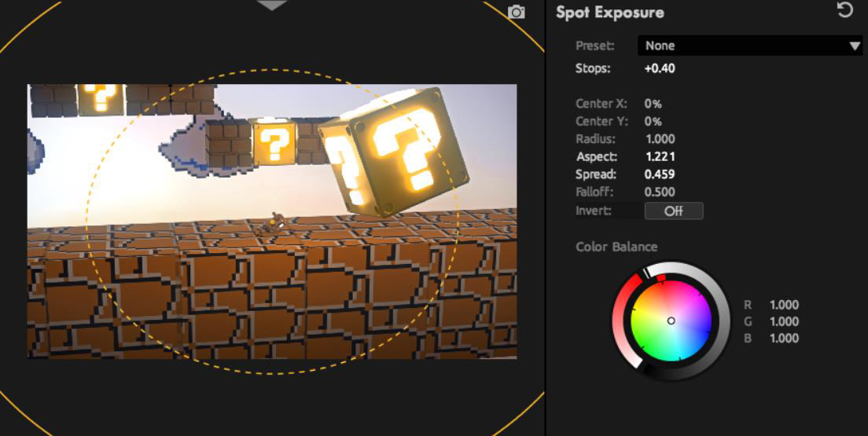Click the B channel value 1.000
Image resolution: width=868 pixels, height=436 pixels.
point(784,338)
